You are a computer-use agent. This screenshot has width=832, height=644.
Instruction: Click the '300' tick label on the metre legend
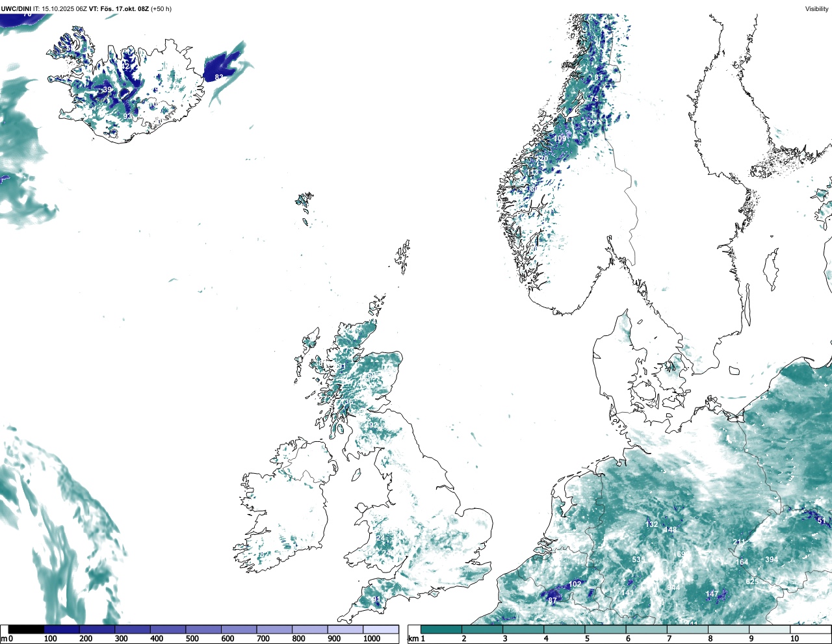tap(121, 639)
